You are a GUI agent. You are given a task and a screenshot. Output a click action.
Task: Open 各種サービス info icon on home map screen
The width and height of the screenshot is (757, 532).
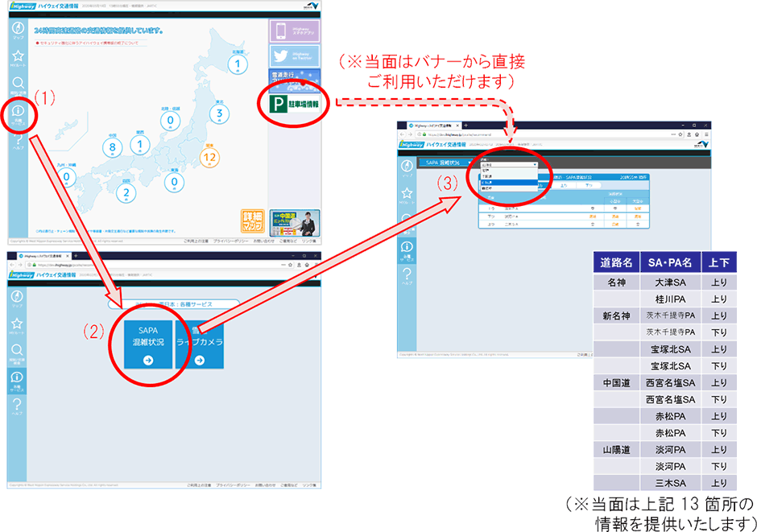click(x=18, y=111)
